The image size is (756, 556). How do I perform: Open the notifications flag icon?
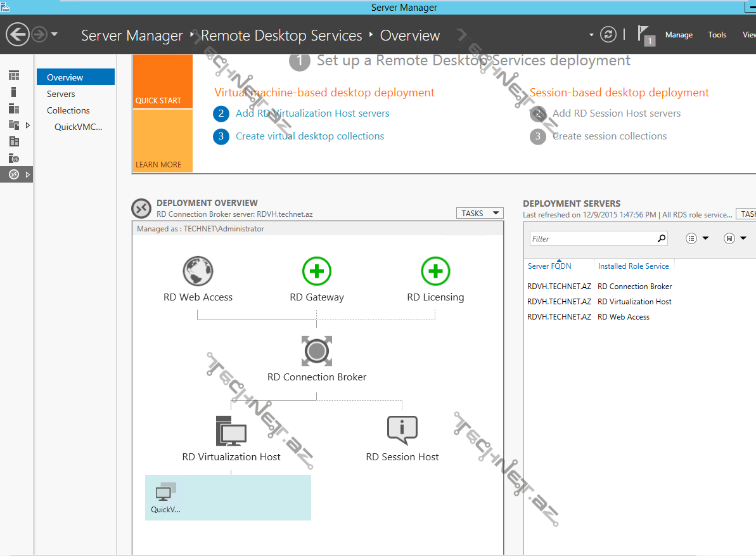tap(644, 34)
